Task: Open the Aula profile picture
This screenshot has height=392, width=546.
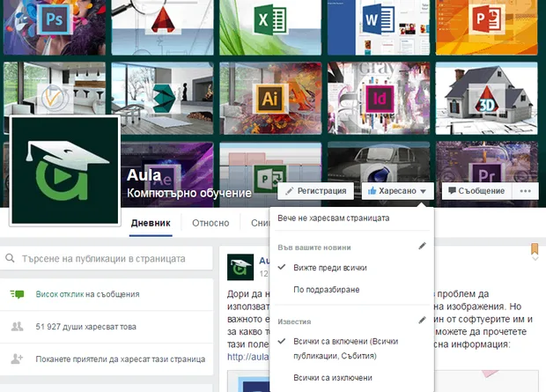Action: [65, 170]
